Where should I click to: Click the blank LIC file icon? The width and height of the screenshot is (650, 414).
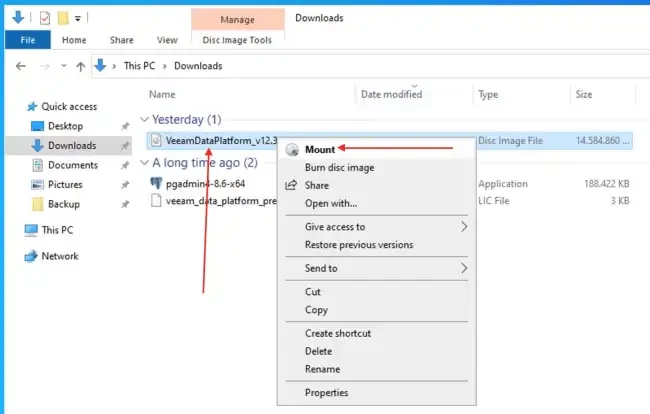(x=156, y=201)
